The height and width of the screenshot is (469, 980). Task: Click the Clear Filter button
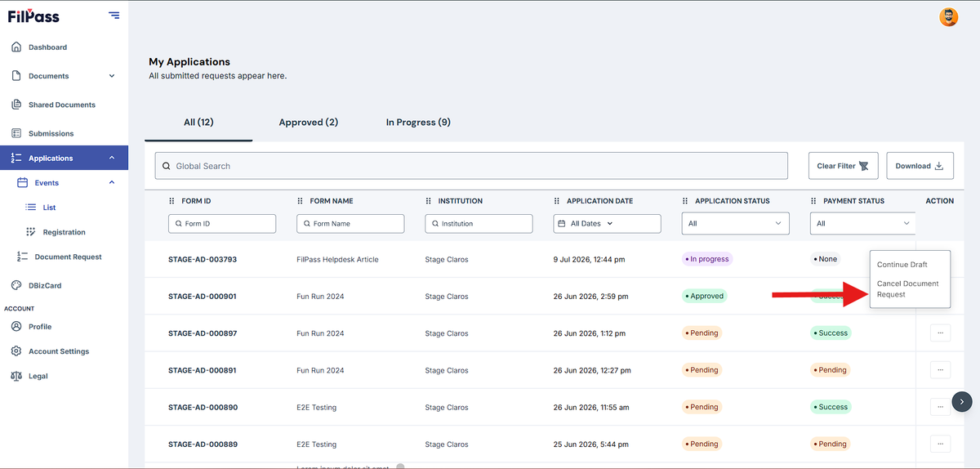coord(843,166)
